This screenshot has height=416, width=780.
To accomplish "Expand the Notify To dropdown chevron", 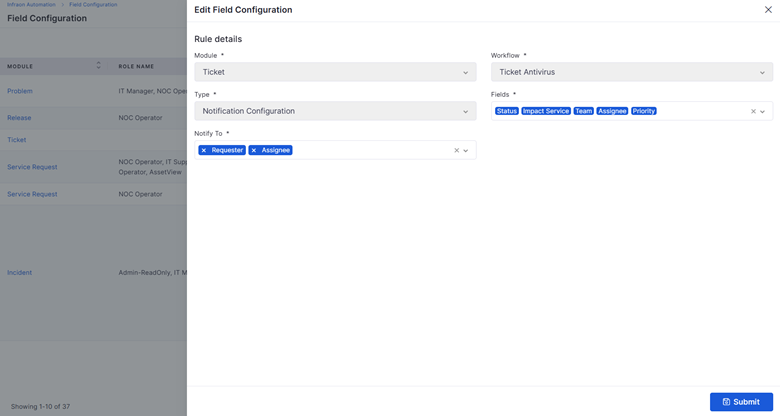I will [x=466, y=150].
